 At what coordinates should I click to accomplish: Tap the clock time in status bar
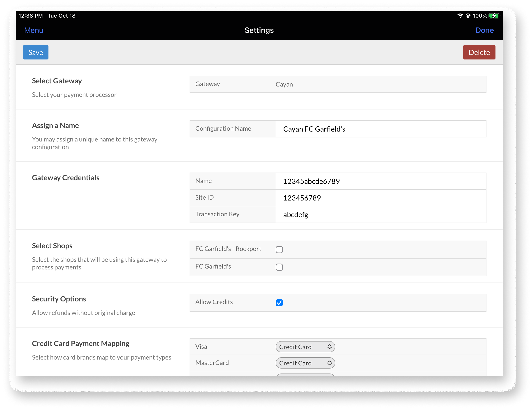[30, 16]
